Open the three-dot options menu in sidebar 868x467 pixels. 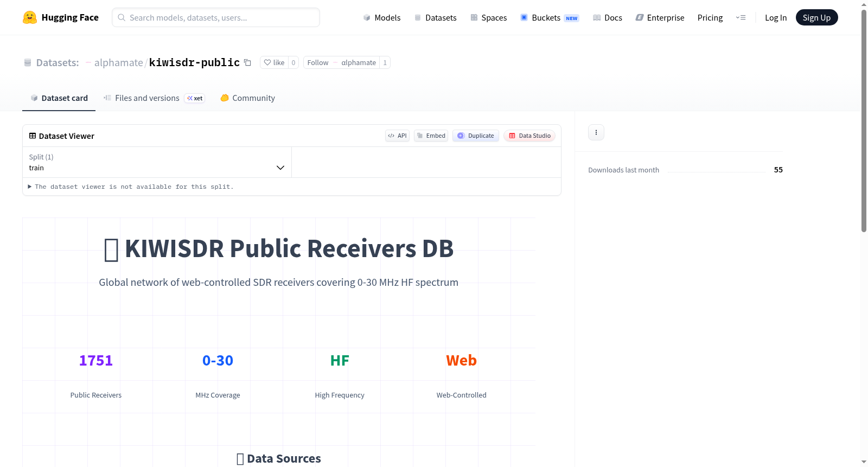(x=596, y=132)
